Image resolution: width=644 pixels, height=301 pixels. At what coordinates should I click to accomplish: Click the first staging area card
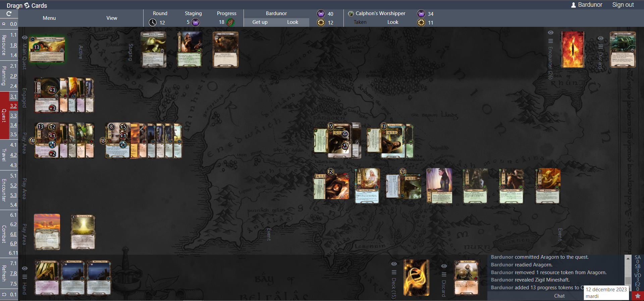click(154, 49)
